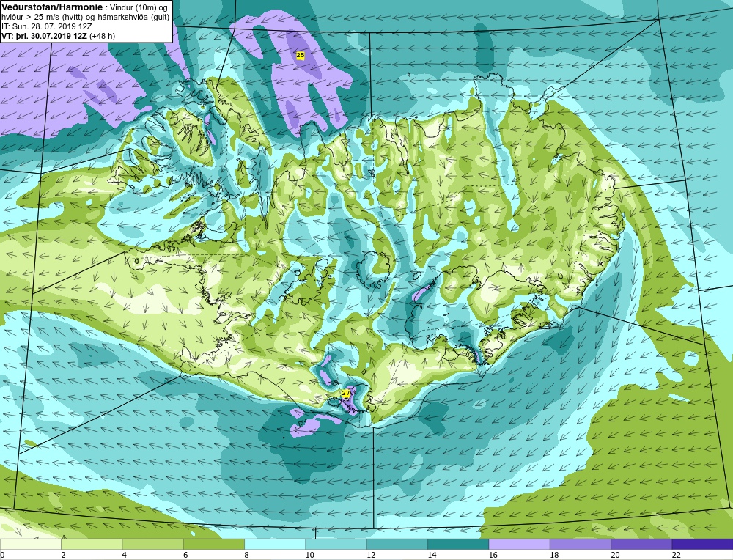Image resolution: width=733 pixels, height=560 pixels.
Task: Click the yellow 25 gust marker
Action: pyautogui.click(x=300, y=55)
